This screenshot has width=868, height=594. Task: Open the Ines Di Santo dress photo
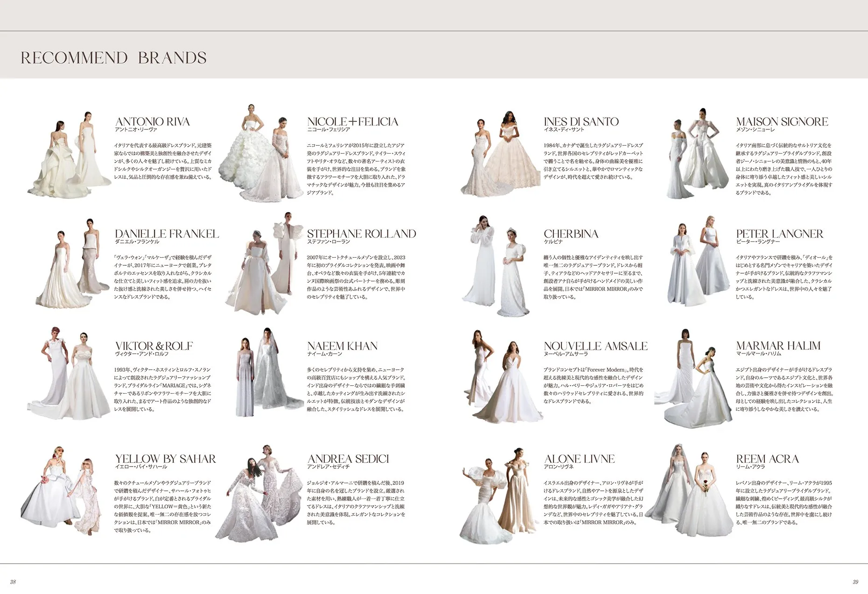(x=500, y=155)
